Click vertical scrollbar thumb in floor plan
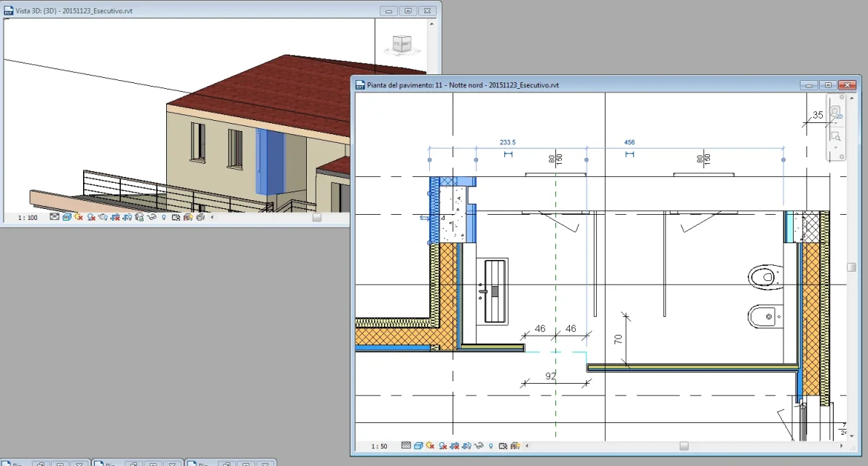This screenshot has width=868, height=466. coord(851,267)
